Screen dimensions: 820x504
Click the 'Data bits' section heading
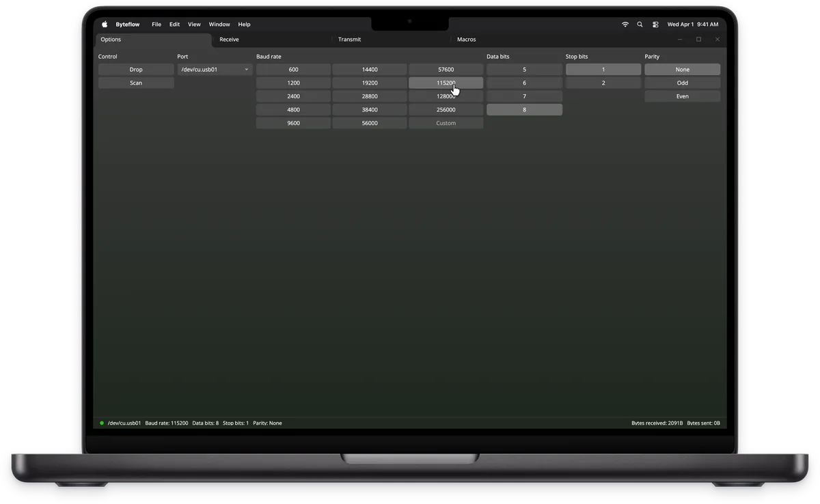(498, 57)
